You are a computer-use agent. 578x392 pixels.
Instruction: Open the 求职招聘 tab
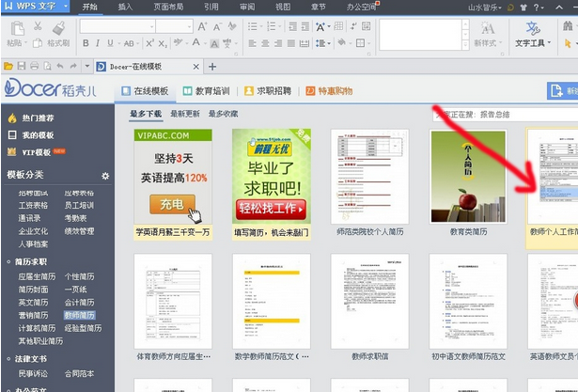click(x=268, y=91)
